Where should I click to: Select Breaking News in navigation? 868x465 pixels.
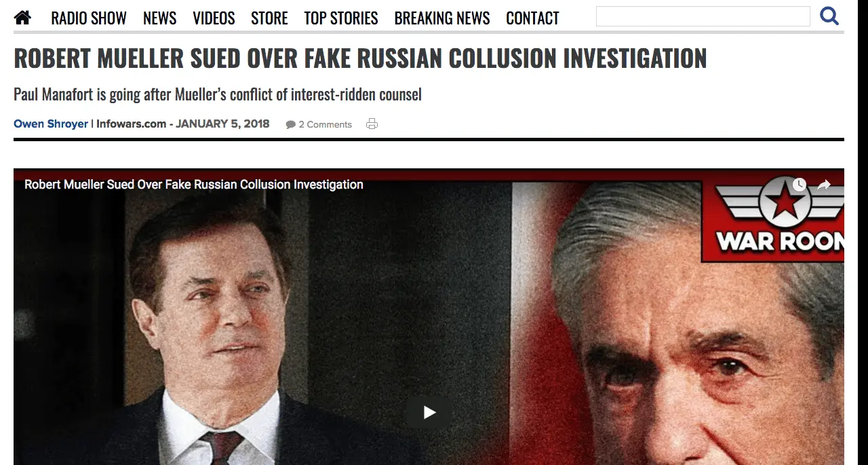click(442, 18)
